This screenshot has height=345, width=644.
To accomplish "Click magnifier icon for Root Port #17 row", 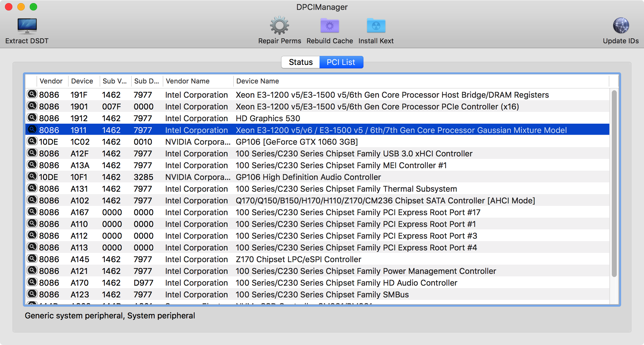I will (x=32, y=211).
